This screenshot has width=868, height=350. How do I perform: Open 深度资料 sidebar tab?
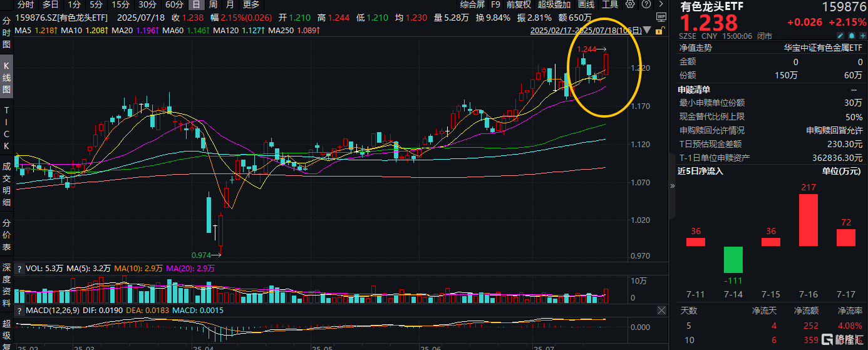coord(6,286)
